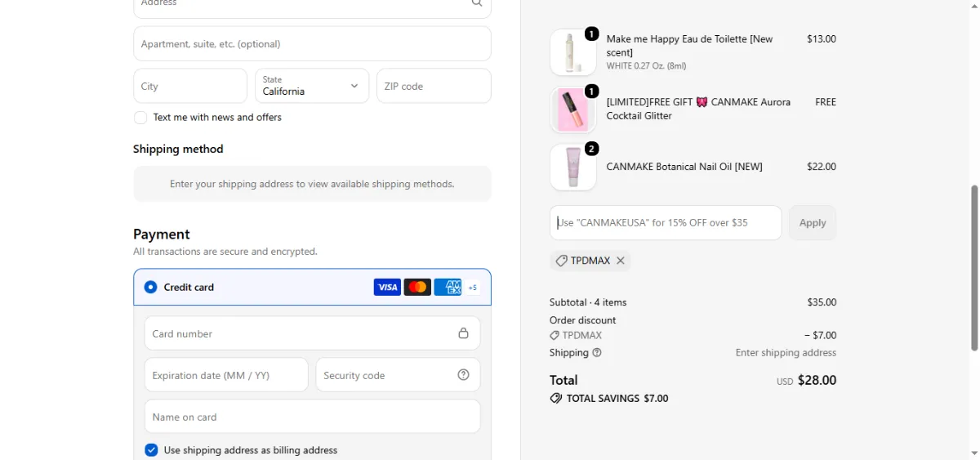Click the CANMAKE Botanical Nail Oil thumbnail
The image size is (980, 460).
[573, 167]
